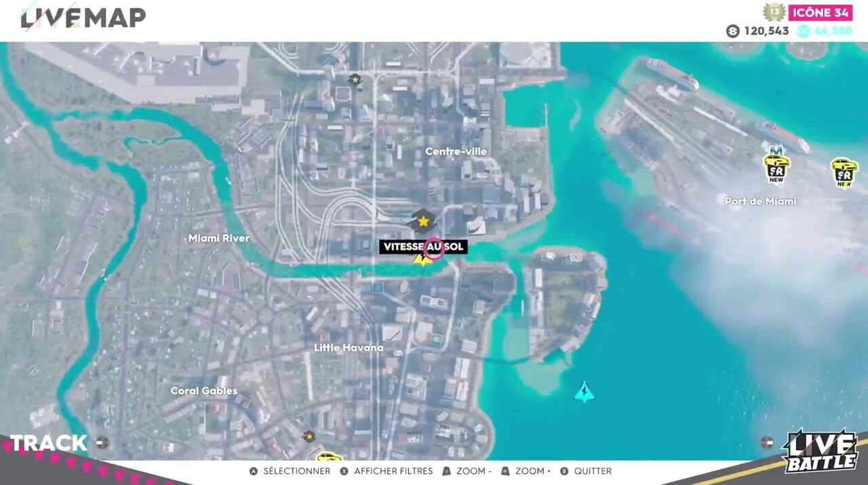Screen dimensions: 868x485
Task: Click the VITESSE AU SOL event label
Action: pyautogui.click(x=423, y=247)
